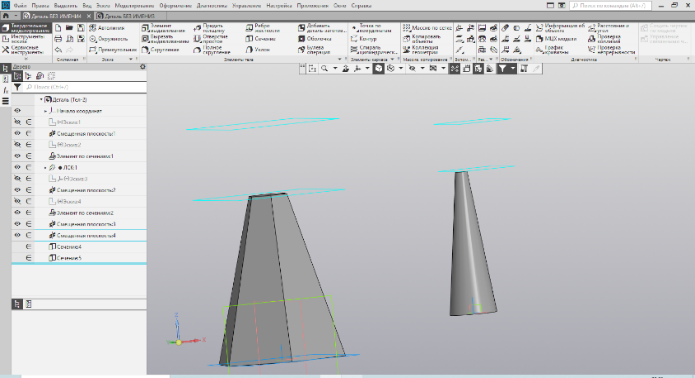The height and width of the screenshot is (378, 695).
Task: Activate Вырезать выдавливанием
Action: [x=165, y=39]
